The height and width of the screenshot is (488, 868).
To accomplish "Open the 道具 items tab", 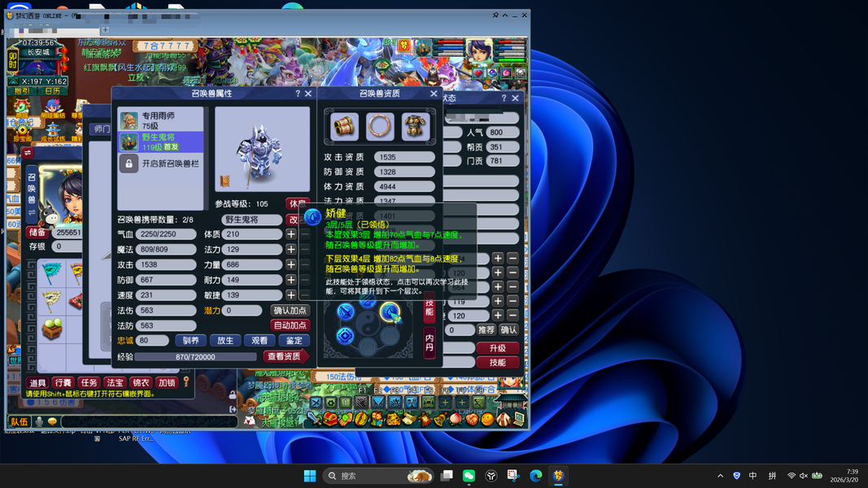I will tap(37, 382).
